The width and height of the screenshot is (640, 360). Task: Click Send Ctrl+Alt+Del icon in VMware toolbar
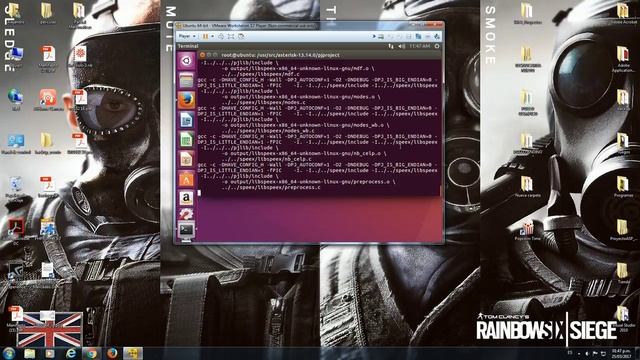tap(221, 36)
